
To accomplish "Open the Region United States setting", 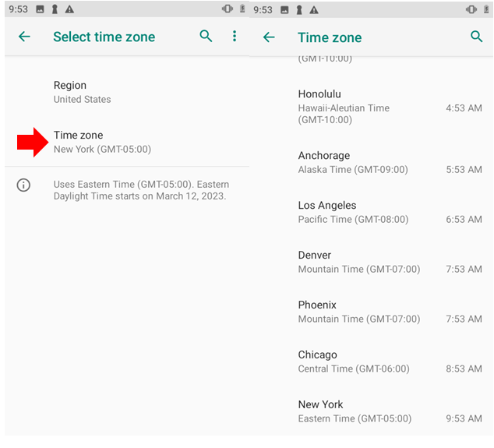I will [x=127, y=92].
